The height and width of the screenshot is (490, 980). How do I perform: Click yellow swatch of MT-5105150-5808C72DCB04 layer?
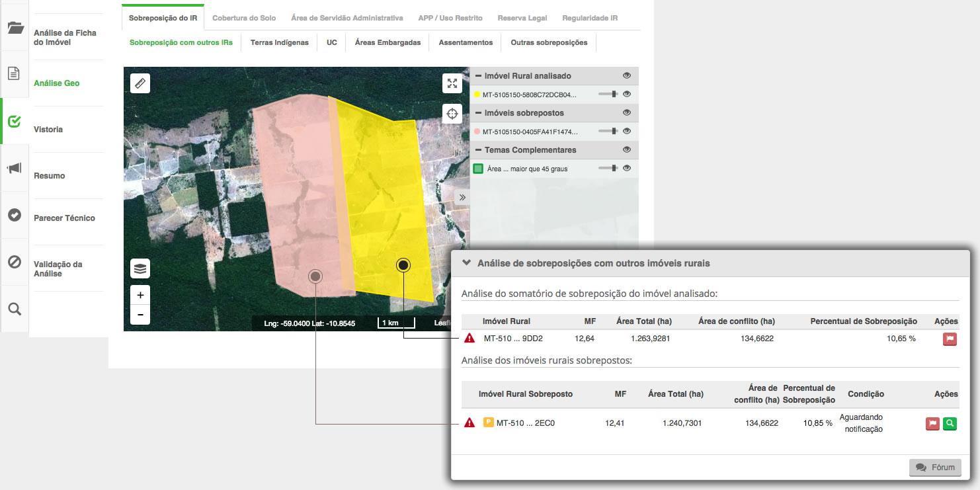[477, 95]
